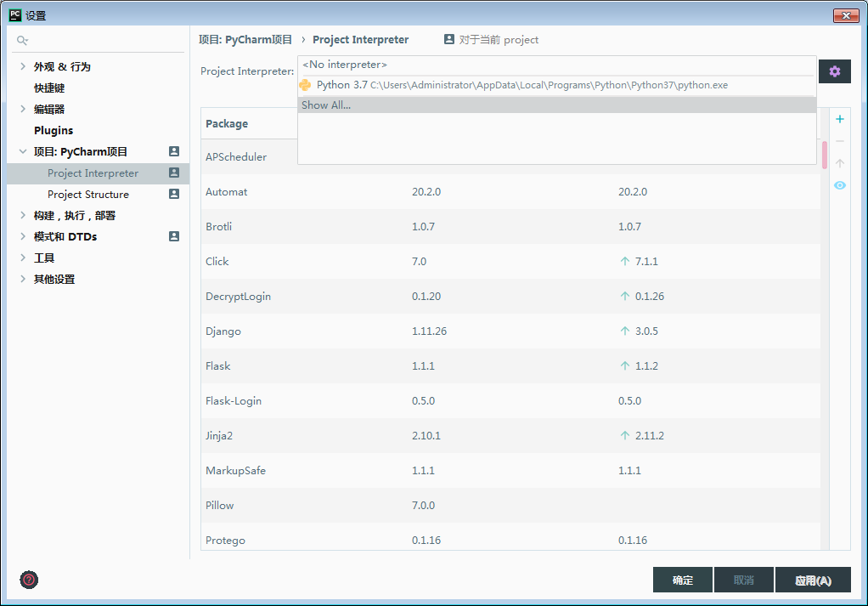Click upgrade arrow icon in Jinja2 row
Screen dimensions: 868x606
point(625,435)
